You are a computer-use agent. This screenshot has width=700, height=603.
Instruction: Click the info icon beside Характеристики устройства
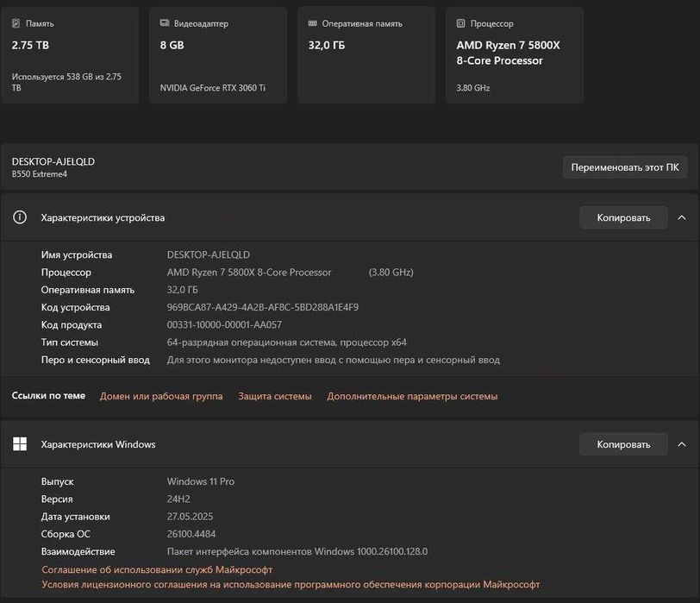tap(20, 217)
